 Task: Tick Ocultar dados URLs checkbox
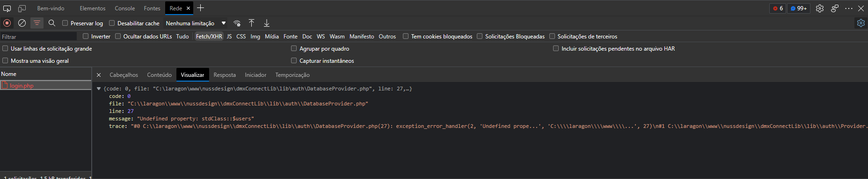[x=118, y=36]
